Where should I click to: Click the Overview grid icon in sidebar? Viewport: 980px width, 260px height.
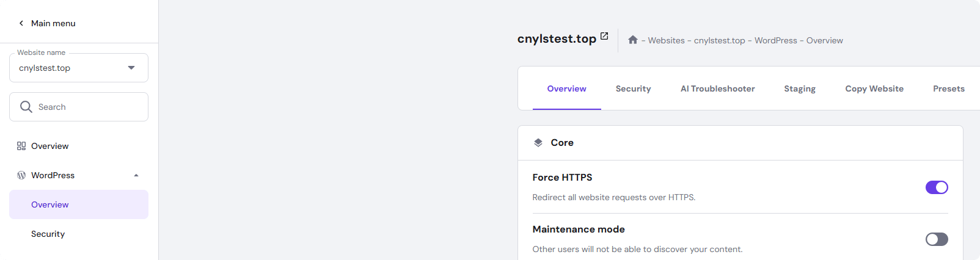pos(21,146)
